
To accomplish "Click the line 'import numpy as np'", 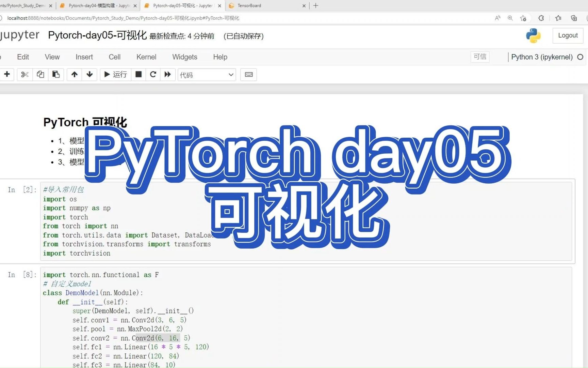I will (77, 208).
